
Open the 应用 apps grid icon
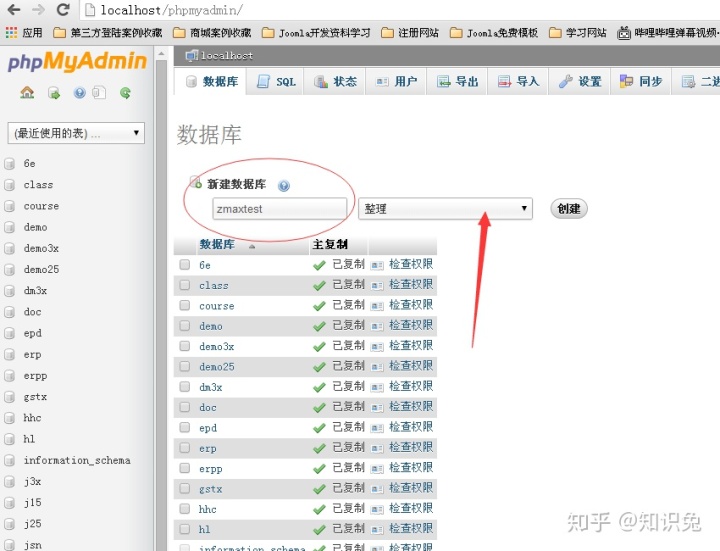(11, 33)
